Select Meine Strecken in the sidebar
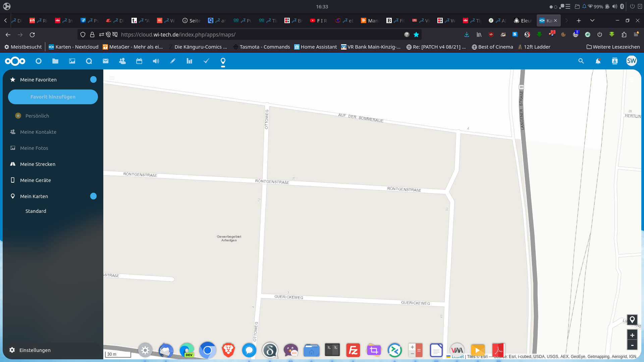The image size is (644, 362). 38,164
